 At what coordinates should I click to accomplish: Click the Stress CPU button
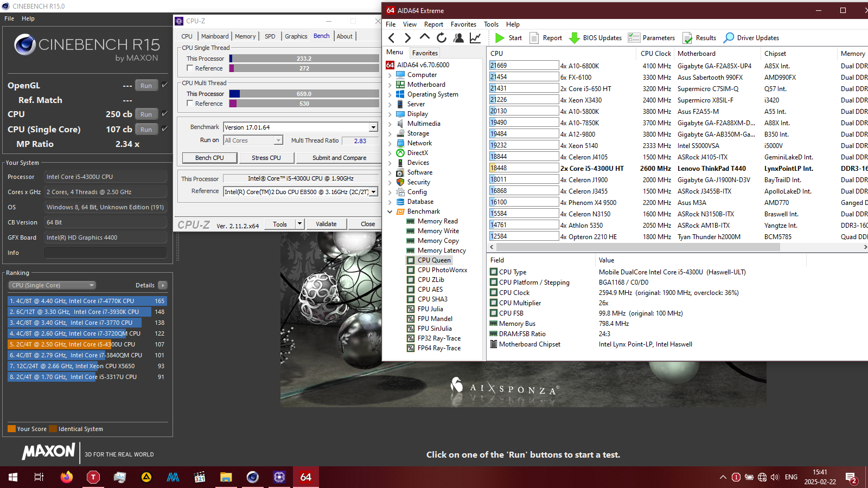266,158
